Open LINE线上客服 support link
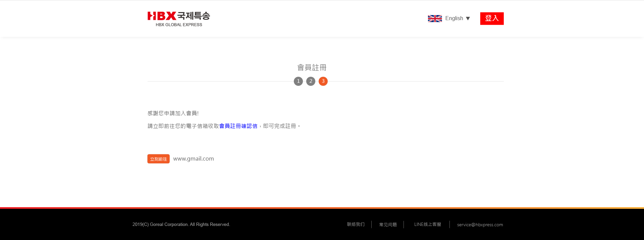This screenshot has width=644, height=240. [427, 224]
